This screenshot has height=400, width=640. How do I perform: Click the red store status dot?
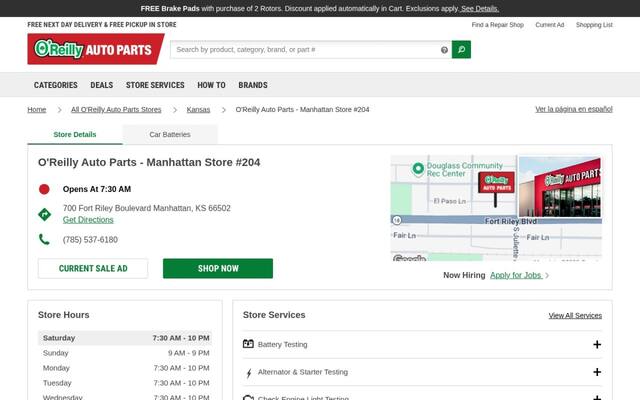[44, 189]
